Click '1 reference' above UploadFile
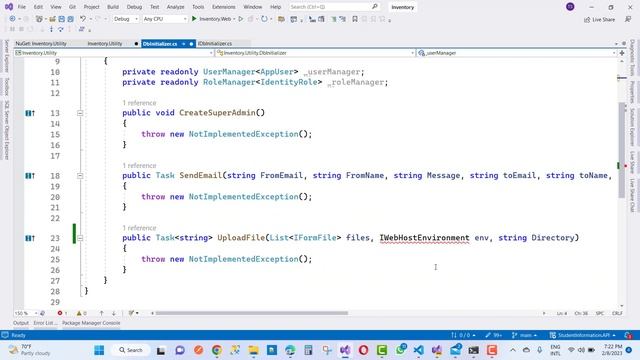 coord(139,228)
